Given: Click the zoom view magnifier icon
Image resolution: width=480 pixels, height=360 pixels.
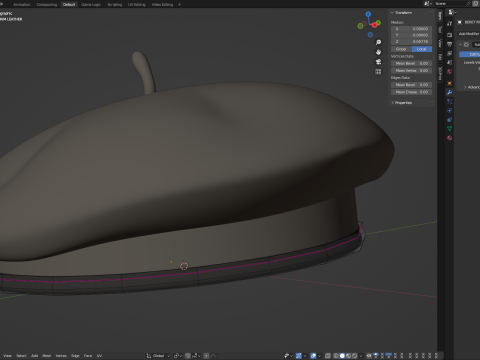Looking at the screenshot, I should (x=378, y=42).
